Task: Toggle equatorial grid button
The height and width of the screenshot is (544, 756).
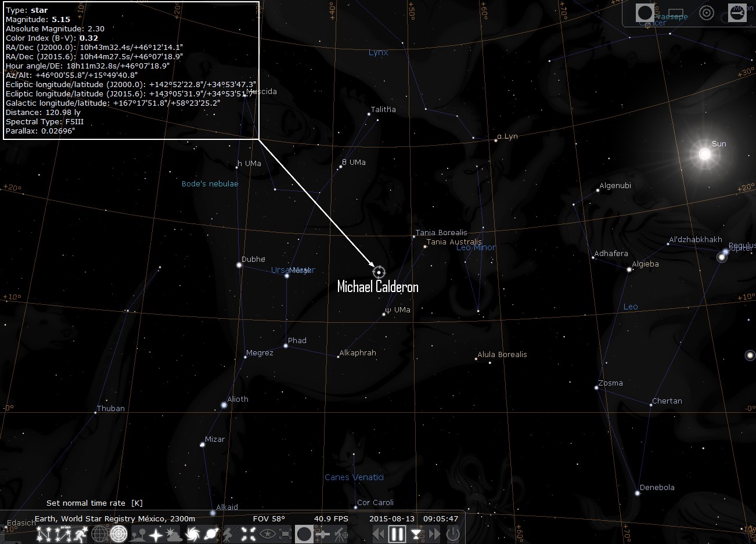Action: pos(99,534)
